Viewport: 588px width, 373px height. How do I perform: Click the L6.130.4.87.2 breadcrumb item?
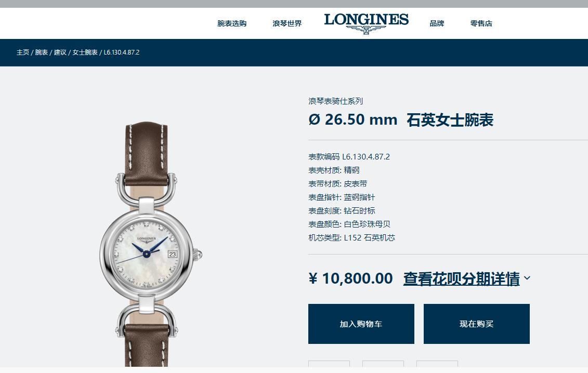122,52
